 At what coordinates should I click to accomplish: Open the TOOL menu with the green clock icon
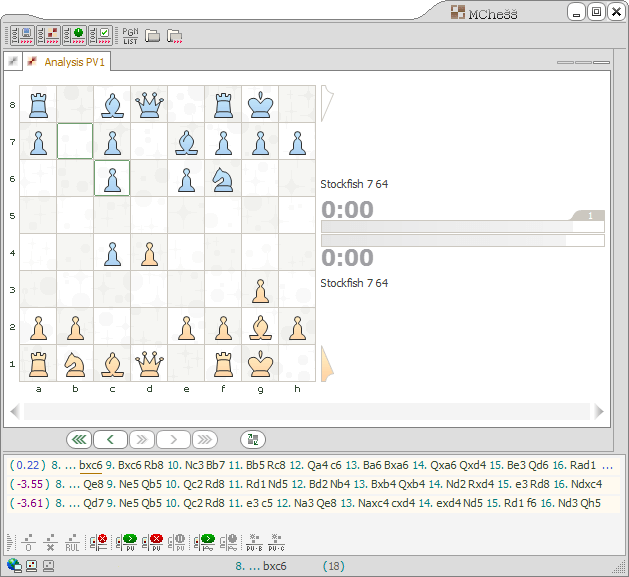(x=74, y=35)
